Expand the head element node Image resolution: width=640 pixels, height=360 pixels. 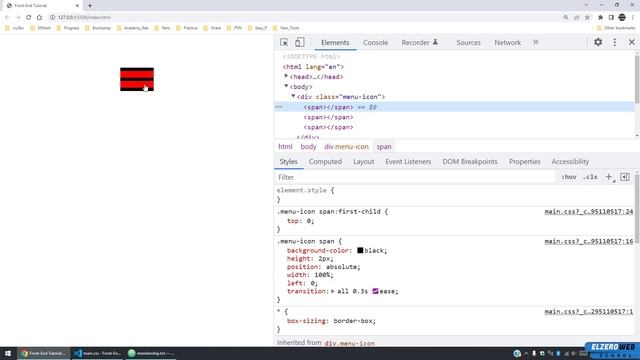[286, 76]
